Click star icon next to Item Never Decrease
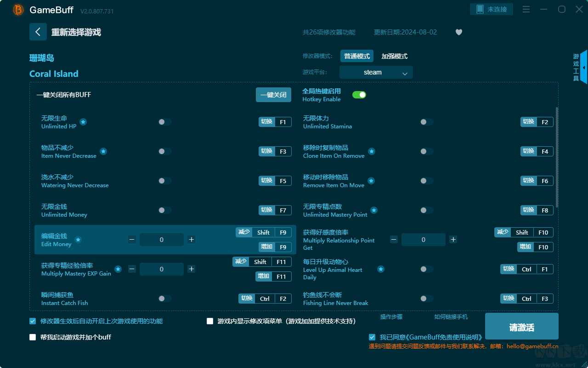Screen dimensions: 588x368 (x=103, y=151)
